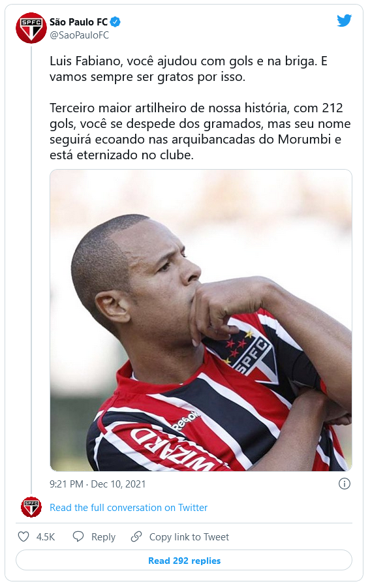370x588 pixels.
Task: Click Copy link to Tweet text
Action: tap(189, 537)
